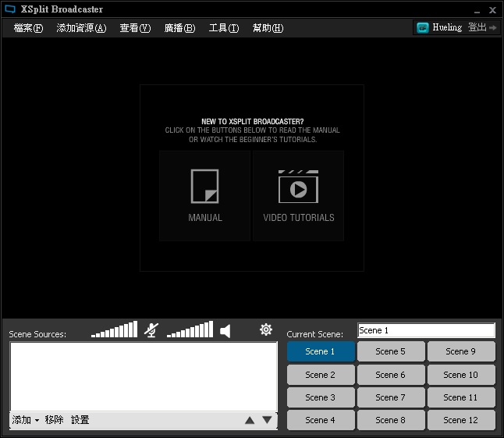Open the 查看(V) menu
Image resolution: width=504 pixels, height=438 pixels.
135,28
